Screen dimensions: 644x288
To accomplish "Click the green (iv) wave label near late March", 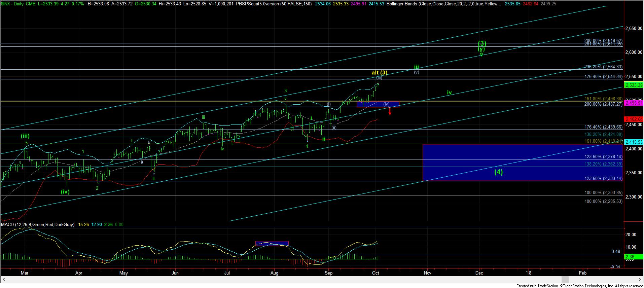I will point(65,192).
